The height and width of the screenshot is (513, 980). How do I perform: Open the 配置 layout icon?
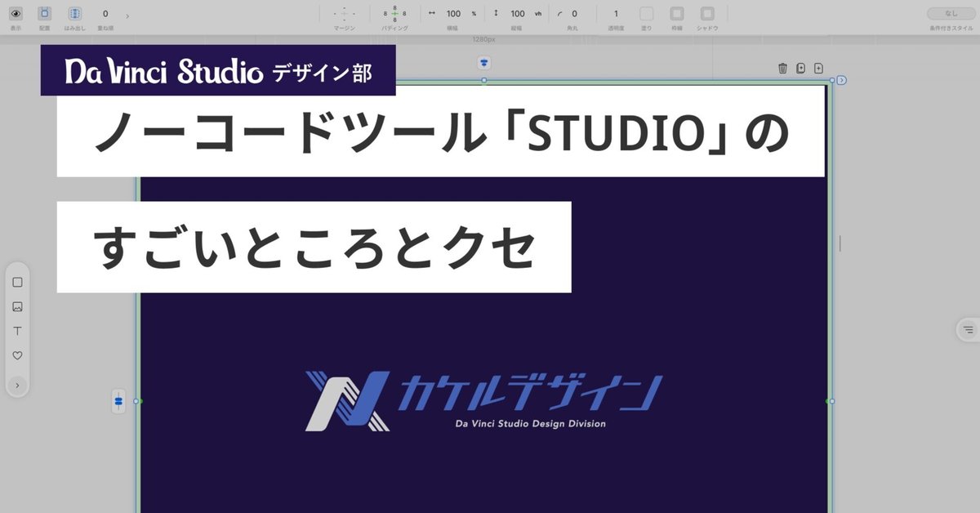[45, 14]
